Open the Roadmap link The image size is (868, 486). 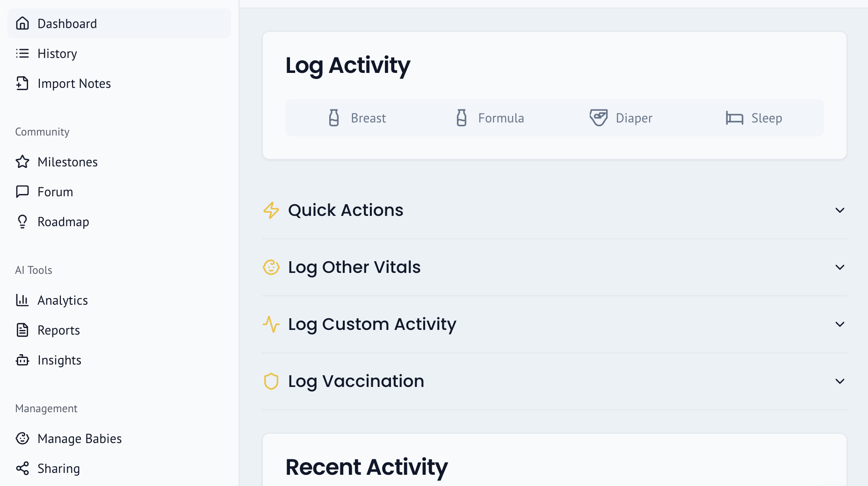click(x=63, y=222)
